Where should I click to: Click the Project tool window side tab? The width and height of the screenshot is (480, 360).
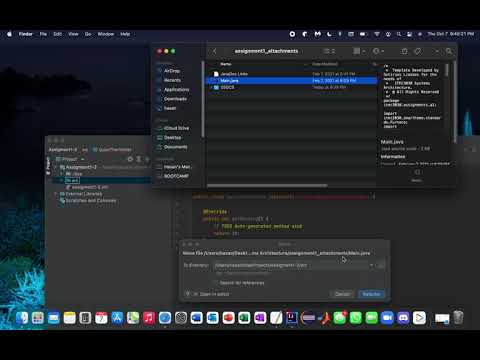pyautogui.click(x=48, y=165)
